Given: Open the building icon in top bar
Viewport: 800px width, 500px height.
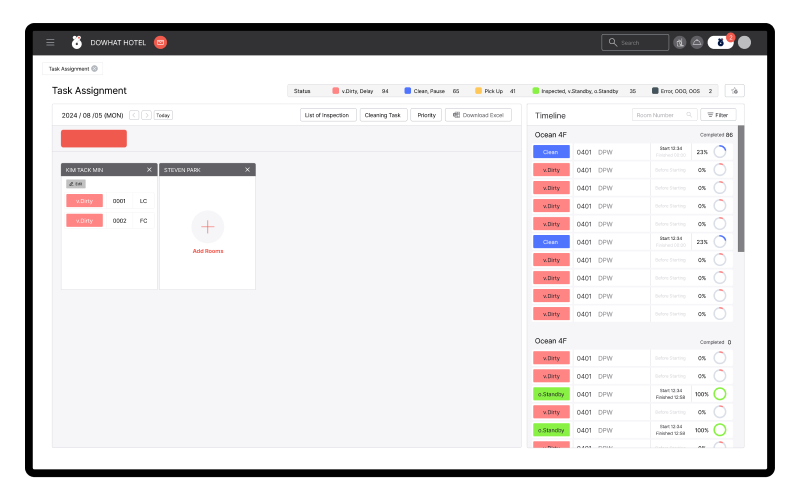Looking at the screenshot, I should [680, 43].
